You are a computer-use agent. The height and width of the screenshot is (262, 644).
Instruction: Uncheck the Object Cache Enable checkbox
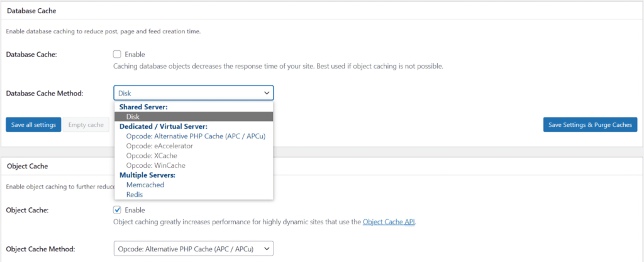click(117, 210)
